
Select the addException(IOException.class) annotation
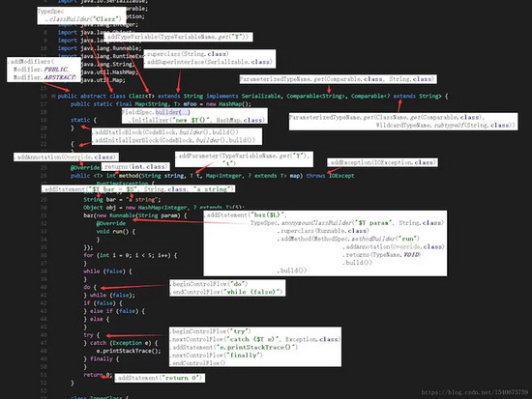coord(382,162)
